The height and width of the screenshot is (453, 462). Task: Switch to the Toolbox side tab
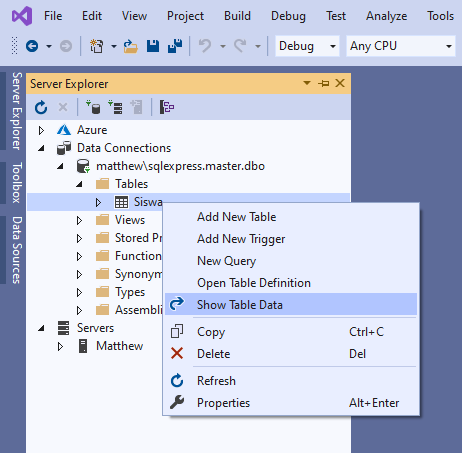[x=17, y=183]
